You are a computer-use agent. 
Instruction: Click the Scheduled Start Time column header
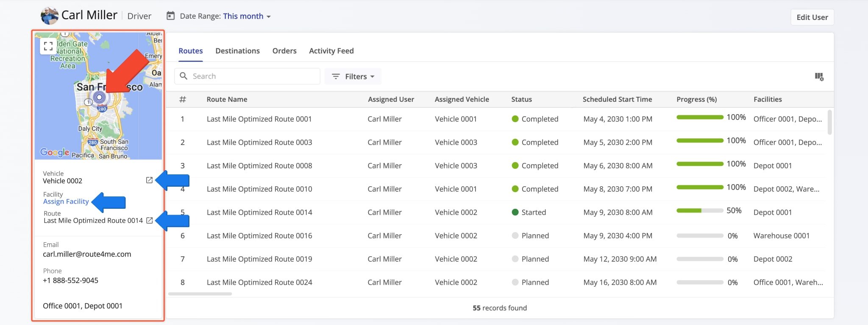click(617, 99)
